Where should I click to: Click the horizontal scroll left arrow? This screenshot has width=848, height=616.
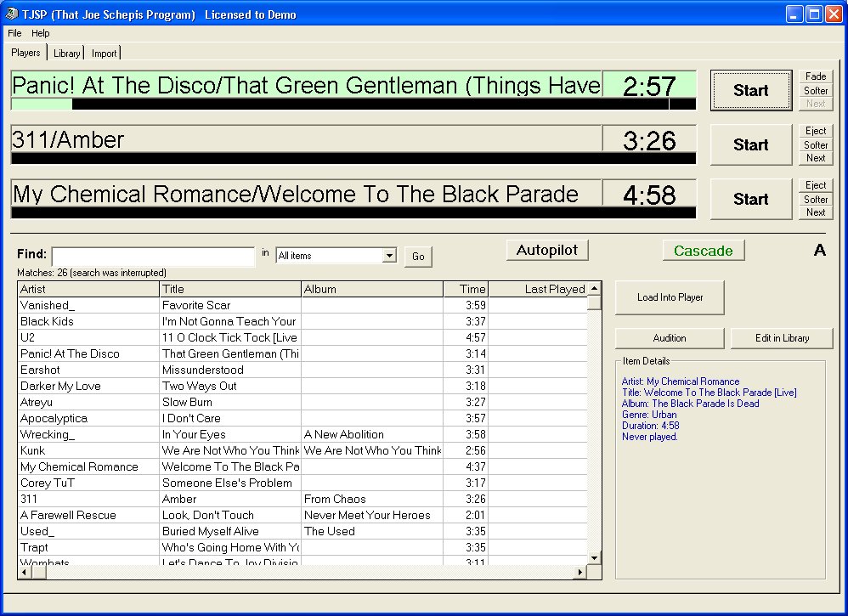[x=25, y=572]
